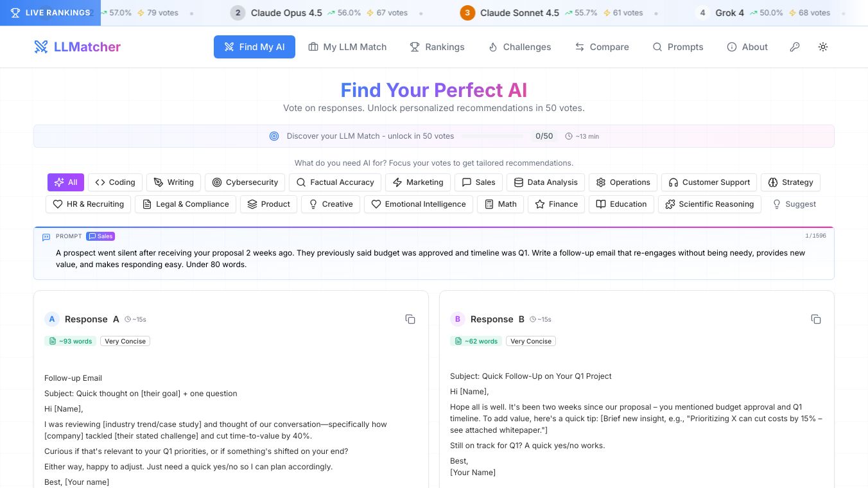The height and width of the screenshot is (488, 868).
Task: Toggle the light/dark theme sun icon
Action: (x=823, y=47)
